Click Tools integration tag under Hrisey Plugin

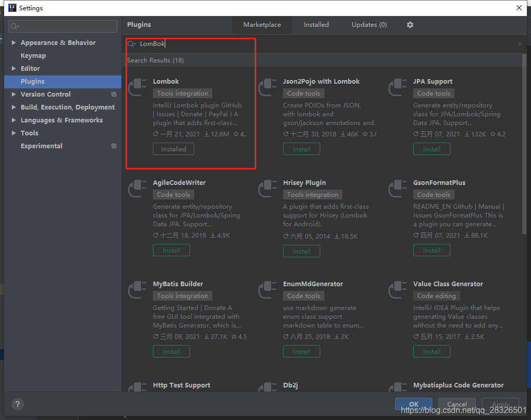pyautogui.click(x=313, y=194)
